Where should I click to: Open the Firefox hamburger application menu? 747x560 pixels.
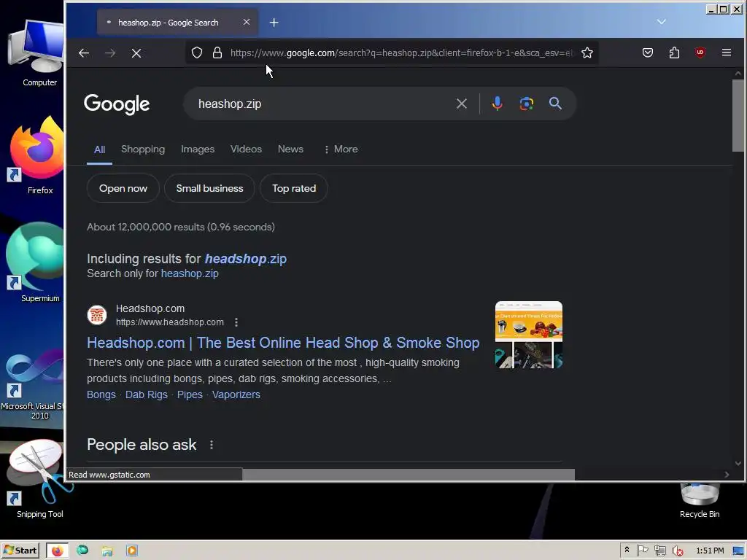(x=726, y=52)
